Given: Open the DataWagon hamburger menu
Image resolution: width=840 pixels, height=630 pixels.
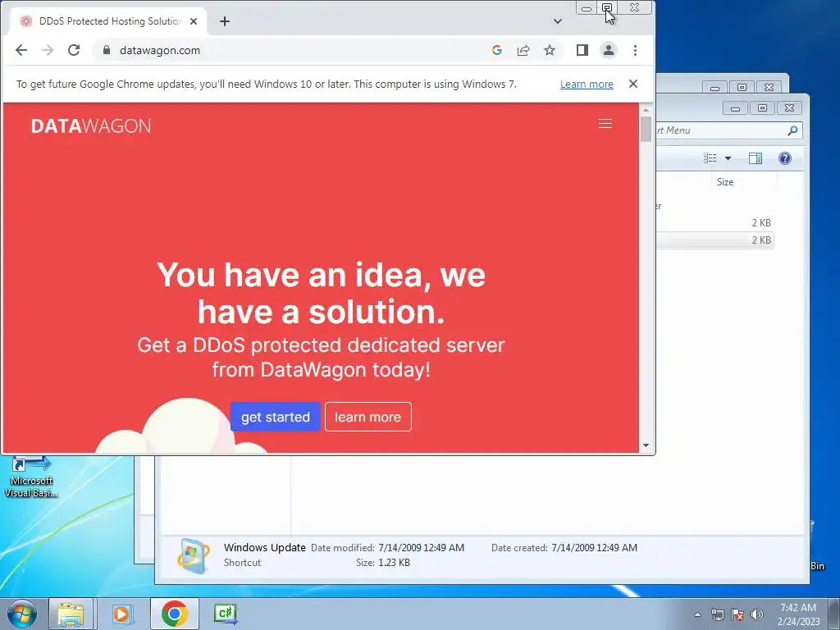Looking at the screenshot, I should tap(605, 124).
